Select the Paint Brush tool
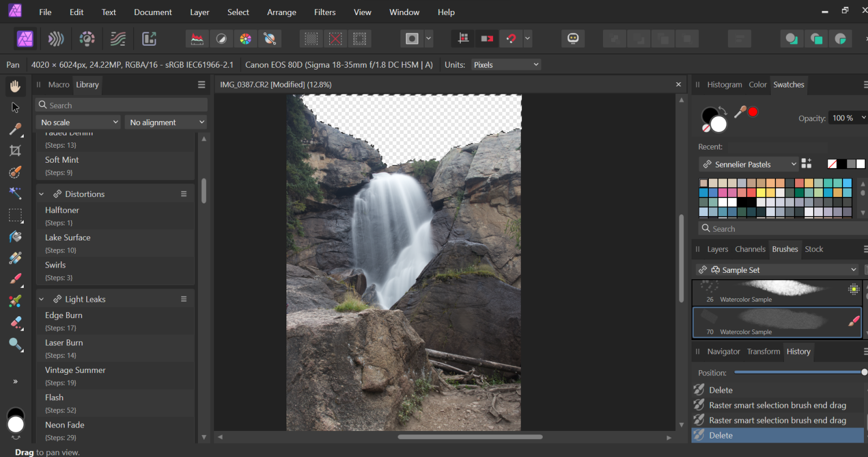Viewport: 868px width, 457px height. click(15, 279)
